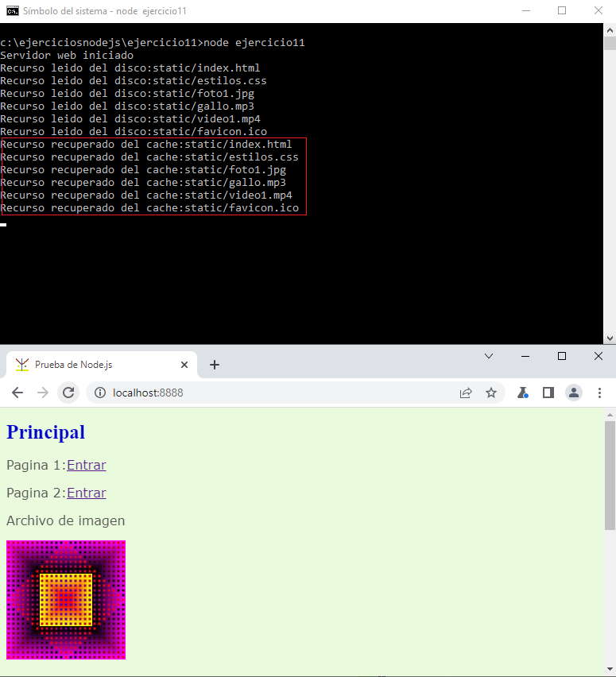
Task: Go back in the browser history
Action: tap(17, 393)
